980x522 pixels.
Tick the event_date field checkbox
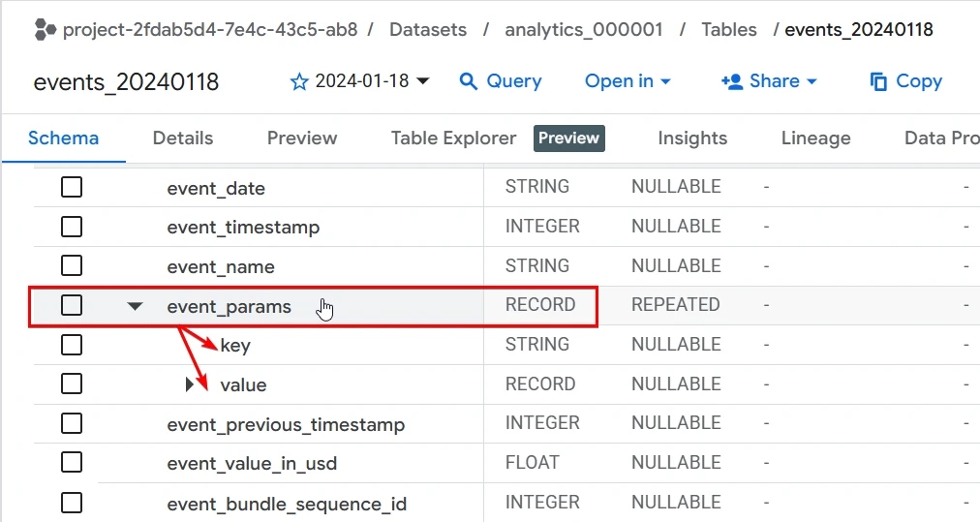[x=72, y=187]
